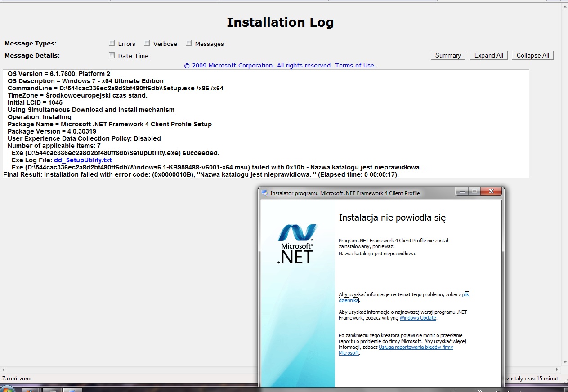568x392 pixels.
Task: Click the 'Initial LCID = 1045' line
Action: click(x=35, y=102)
